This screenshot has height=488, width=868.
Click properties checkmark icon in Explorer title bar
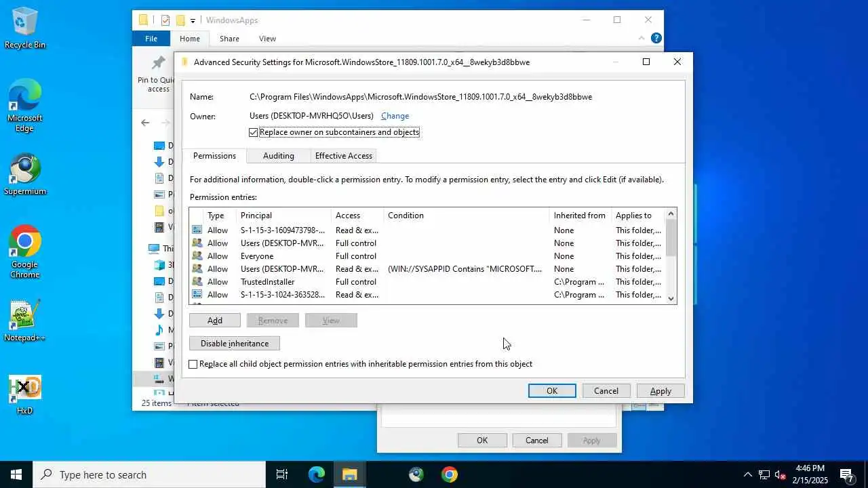(x=165, y=20)
